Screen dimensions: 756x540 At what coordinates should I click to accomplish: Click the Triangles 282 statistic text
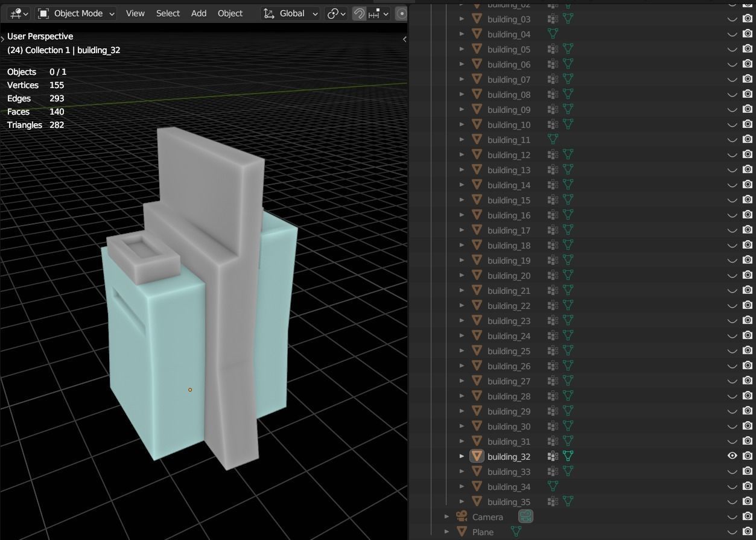tap(36, 125)
